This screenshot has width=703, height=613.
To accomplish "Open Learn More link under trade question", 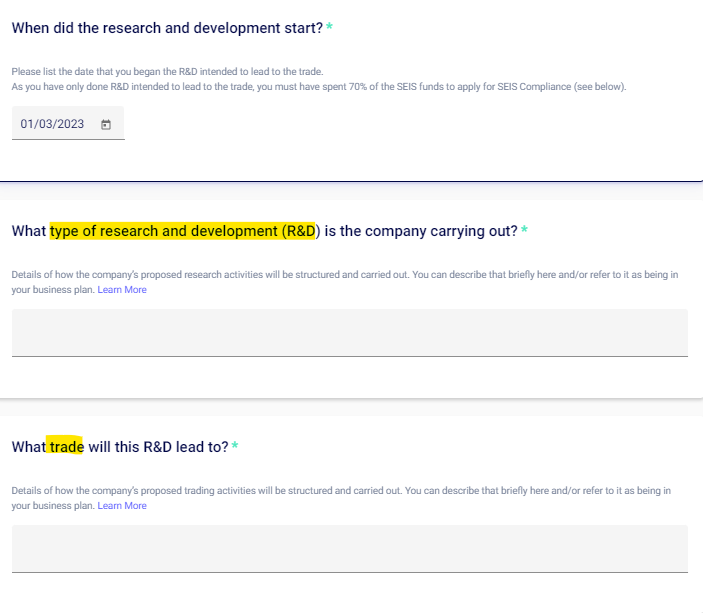I will (122, 506).
